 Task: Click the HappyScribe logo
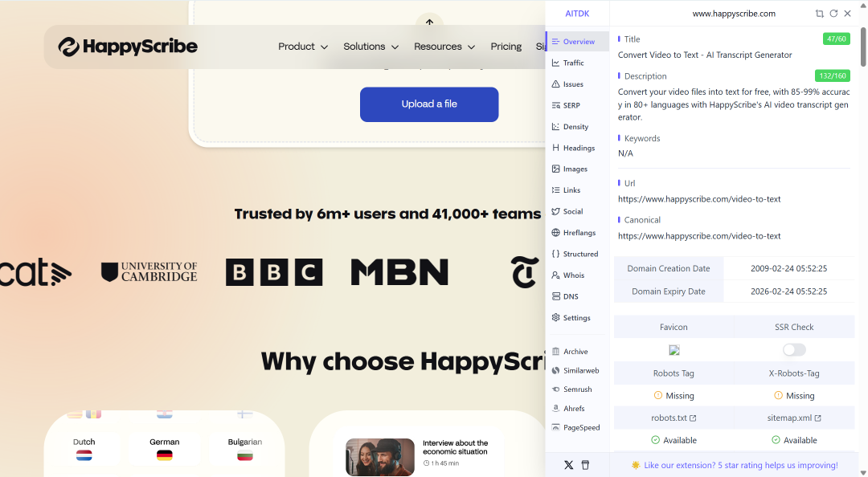coord(128,47)
